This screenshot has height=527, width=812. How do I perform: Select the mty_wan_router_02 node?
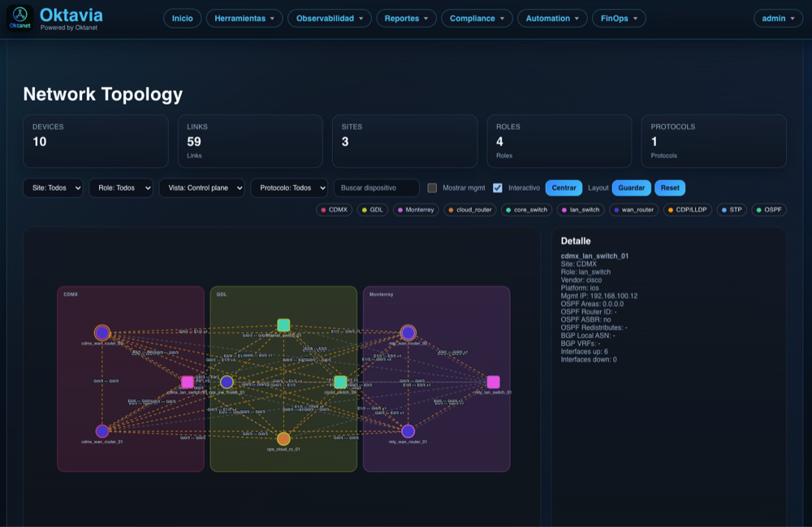tap(408, 332)
